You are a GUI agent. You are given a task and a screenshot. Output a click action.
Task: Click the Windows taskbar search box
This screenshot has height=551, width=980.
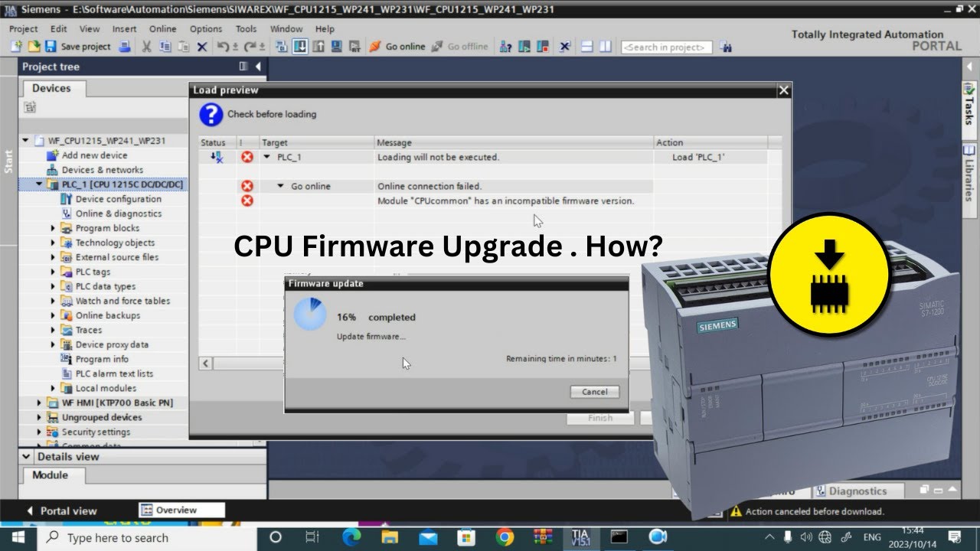(x=148, y=537)
